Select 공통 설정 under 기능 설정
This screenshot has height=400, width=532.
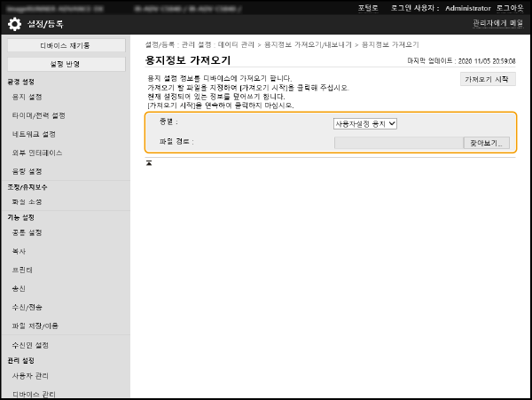(x=27, y=232)
